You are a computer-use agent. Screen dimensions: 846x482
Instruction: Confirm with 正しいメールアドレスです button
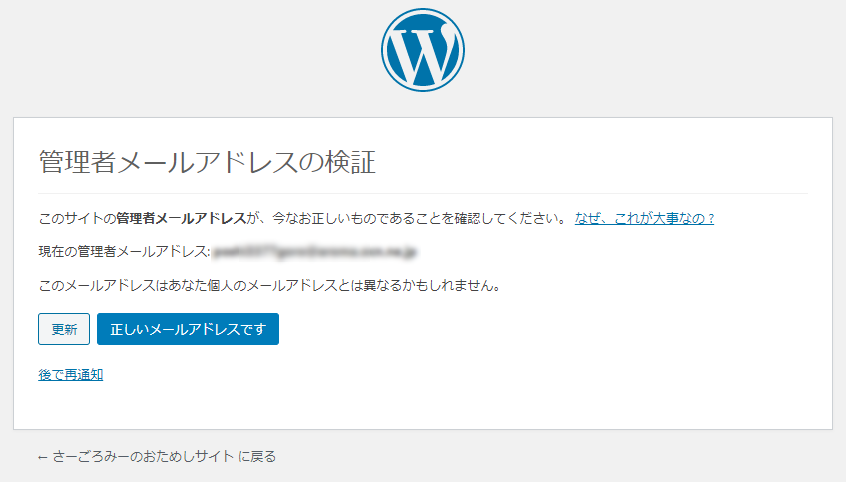[188, 329]
